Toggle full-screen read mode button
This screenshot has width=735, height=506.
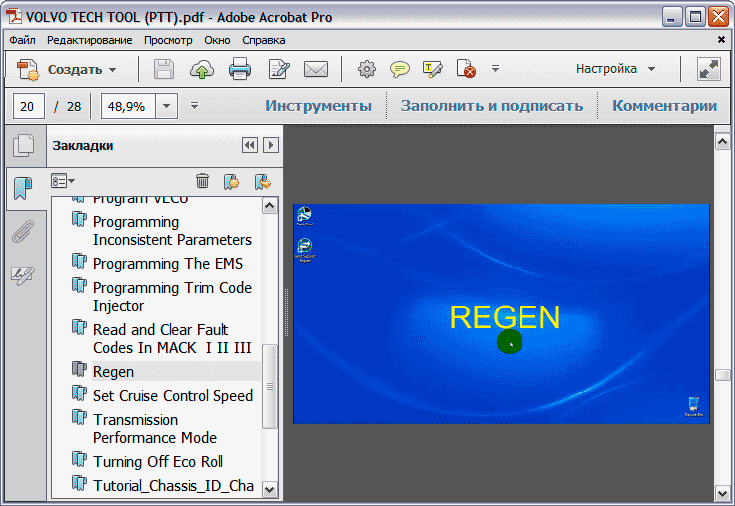[708, 69]
